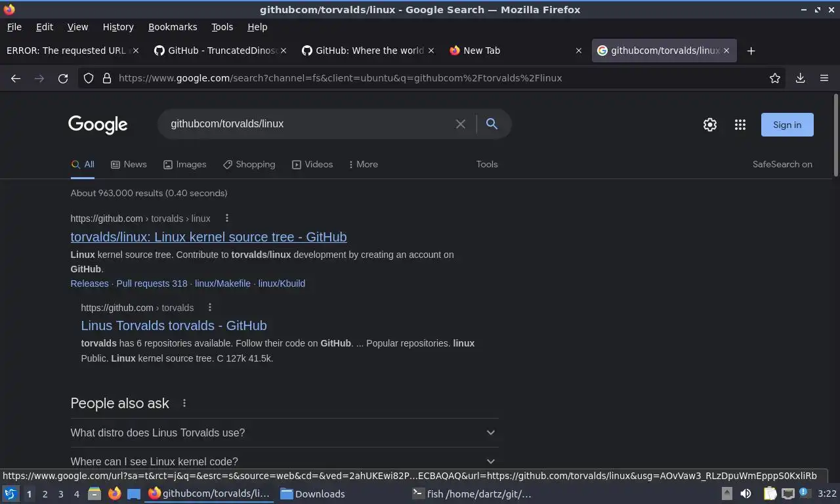The width and height of the screenshot is (840, 504).
Task: Go to the Google logo homepage
Action: [98, 125]
